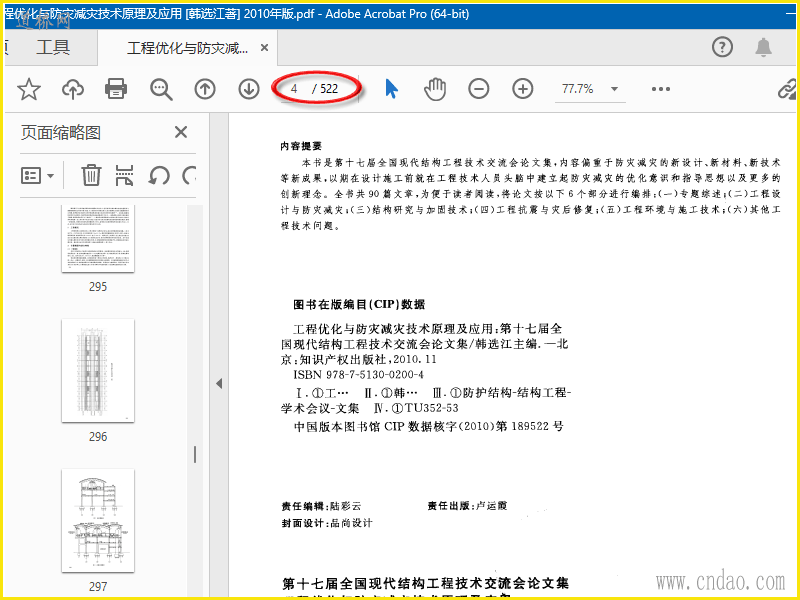Viewport: 800px width, 600px height.
Task: Switch to the 工具 tab
Action: click(53, 47)
